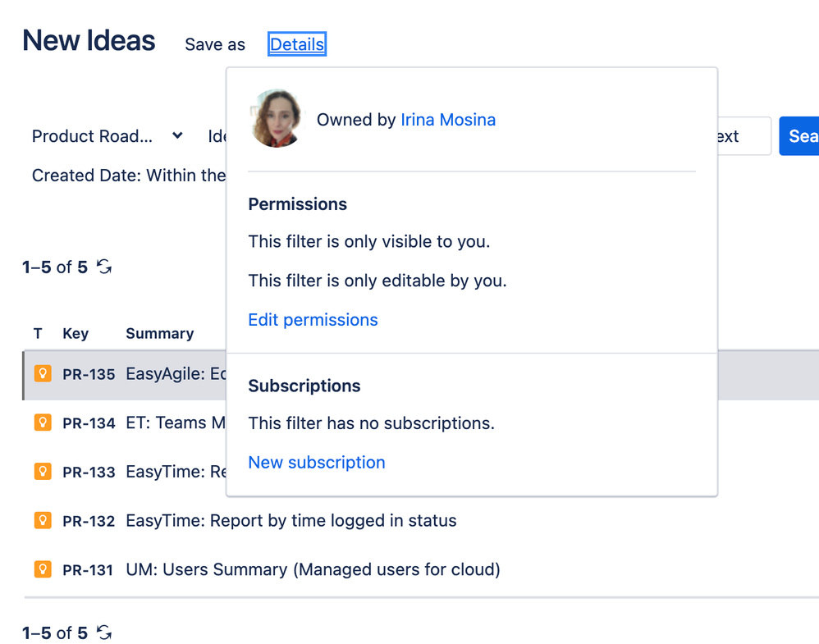Refresh results using the top refresh icon

(x=104, y=267)
